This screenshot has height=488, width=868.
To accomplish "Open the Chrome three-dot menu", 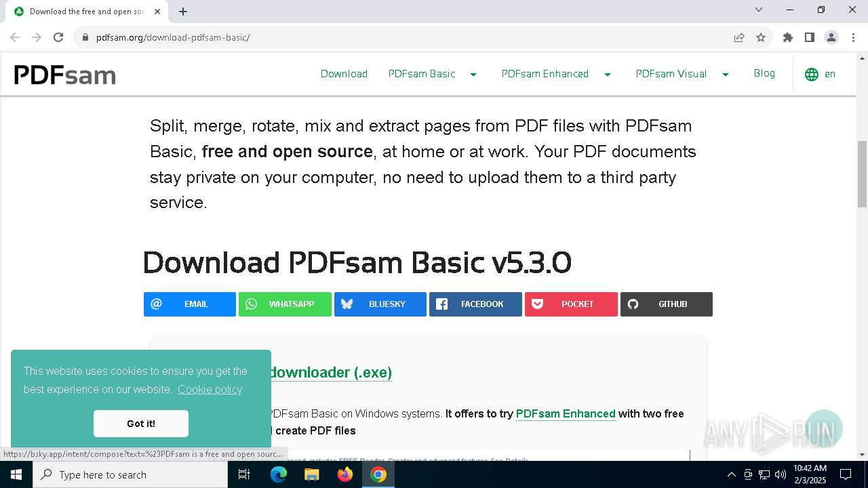I will click(x=853, y=37).
